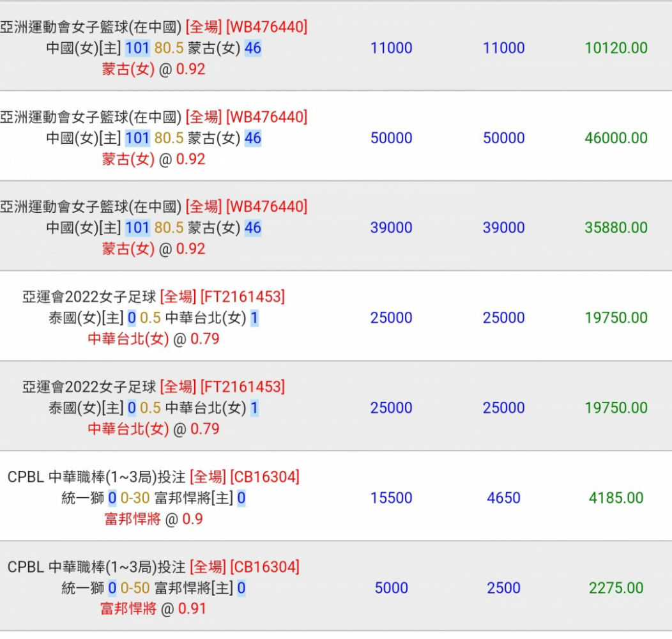
Task: Click the 46000.00 green payout amount
Action: point(616,138)
